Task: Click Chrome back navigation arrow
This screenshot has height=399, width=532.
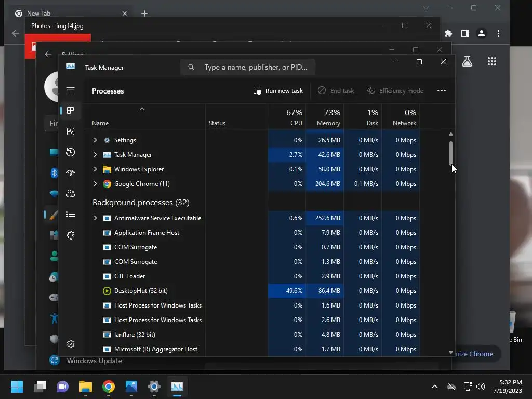Action: pyautogui.click(x=15, y=33)
